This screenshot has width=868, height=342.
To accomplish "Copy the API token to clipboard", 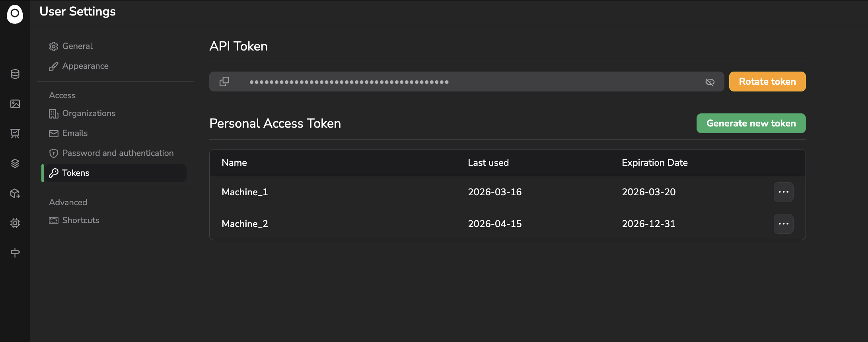I will click(x=224, y=82).
